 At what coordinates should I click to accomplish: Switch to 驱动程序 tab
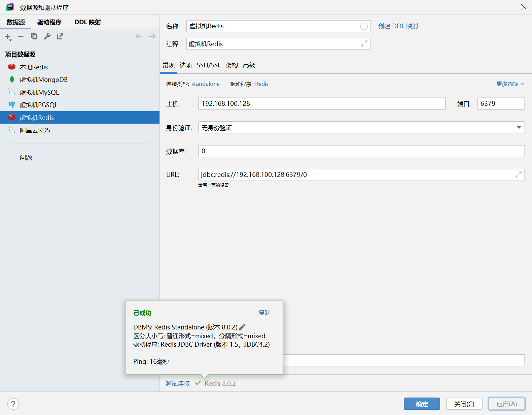point(49,22)
